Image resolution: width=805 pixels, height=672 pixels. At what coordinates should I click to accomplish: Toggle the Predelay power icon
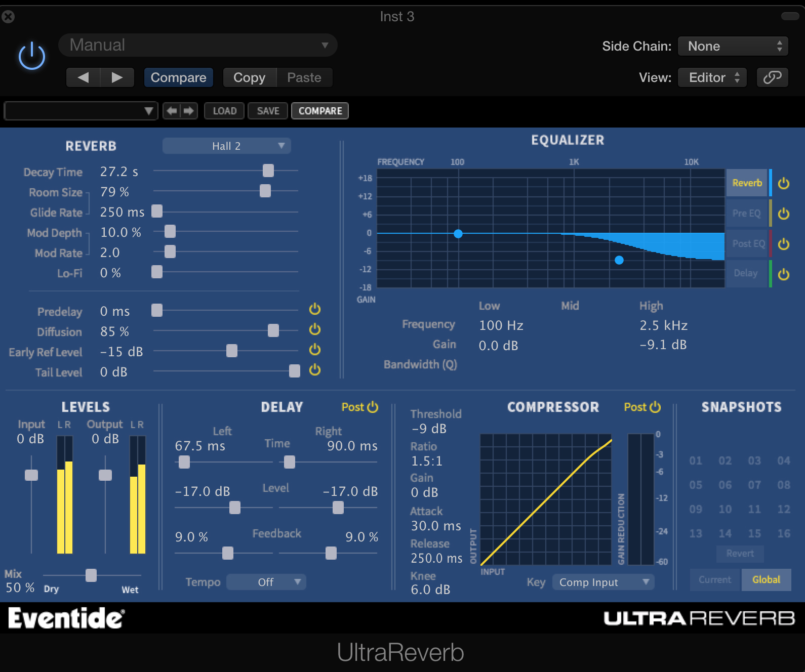coord(315,309)
